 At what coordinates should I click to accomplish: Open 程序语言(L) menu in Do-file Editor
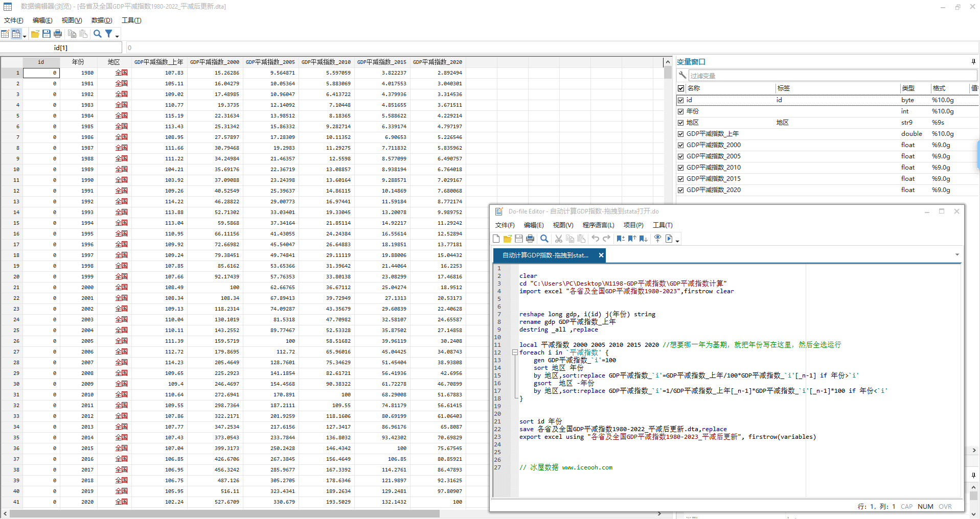(x=598, y=225)
